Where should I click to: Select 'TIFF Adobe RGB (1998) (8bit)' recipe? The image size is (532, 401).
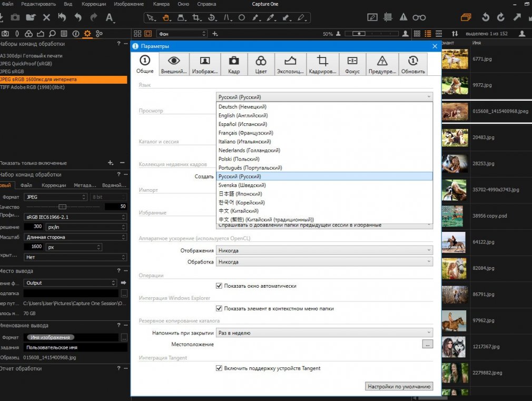63,87
